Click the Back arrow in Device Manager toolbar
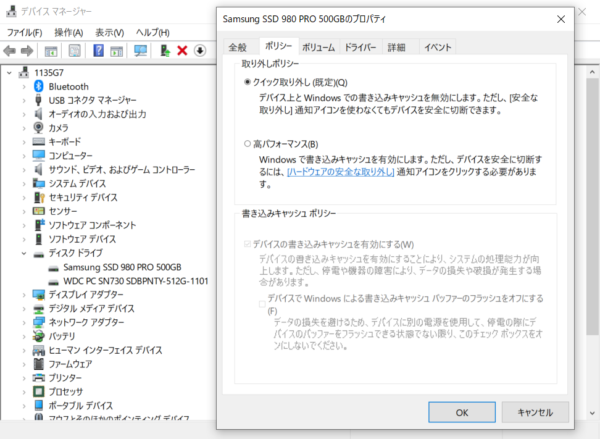600x439 pixels. coord(10,51)
